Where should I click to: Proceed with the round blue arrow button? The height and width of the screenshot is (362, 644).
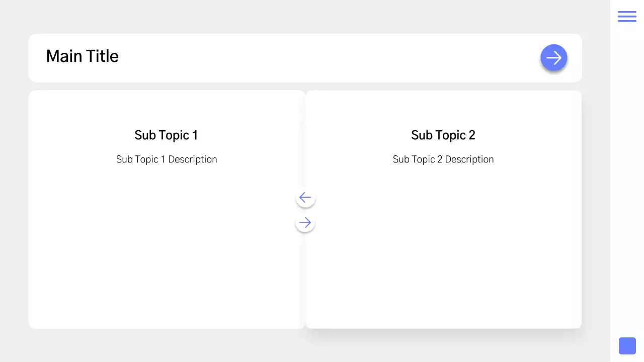553,58
